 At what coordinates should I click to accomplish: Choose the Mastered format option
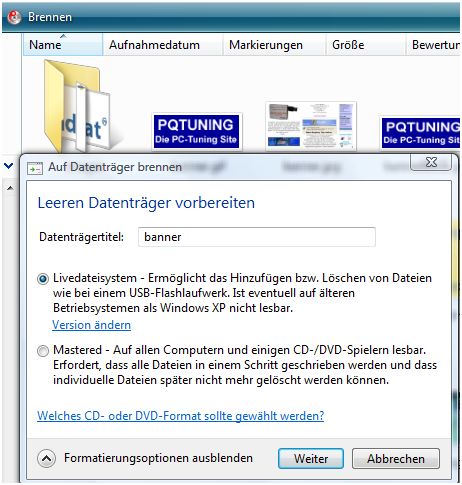tap(43, 351)
